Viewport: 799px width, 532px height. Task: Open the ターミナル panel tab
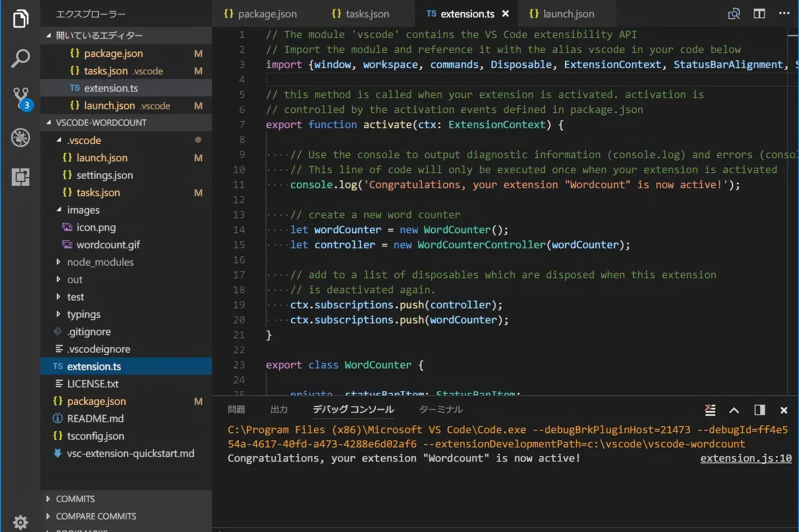(x=441, y=409)
